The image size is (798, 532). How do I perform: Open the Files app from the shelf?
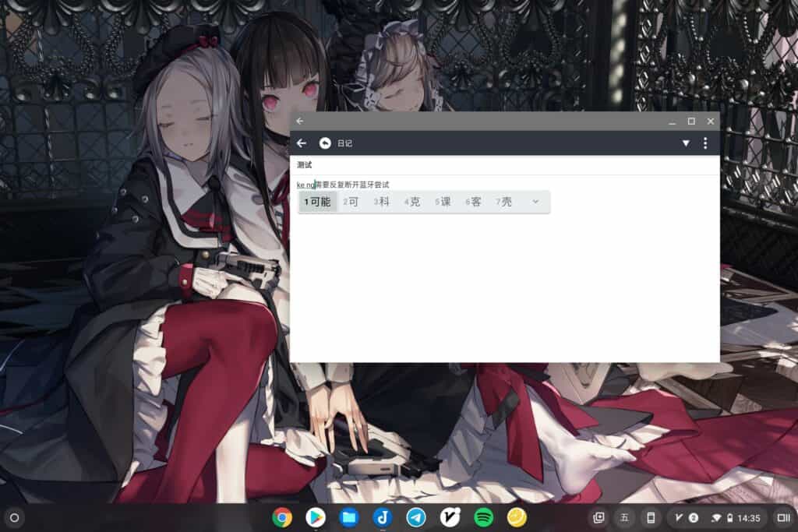point(349,518)
